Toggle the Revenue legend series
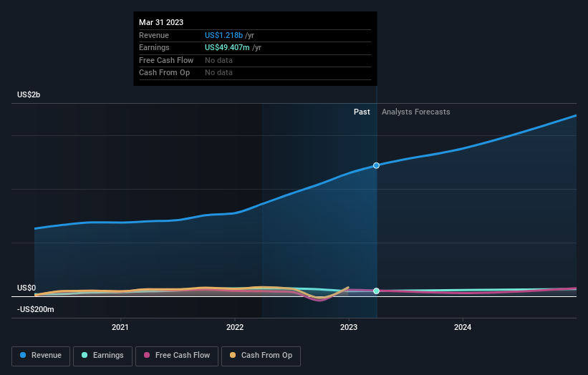Screen dimensions: 588x375 [41, 356]
